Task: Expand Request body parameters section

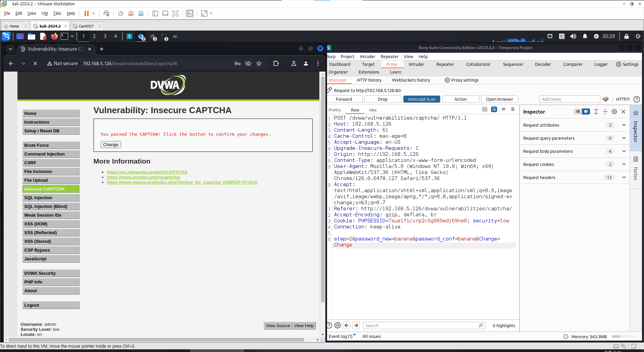Action: pyautogui.click(x=575, y=151)
